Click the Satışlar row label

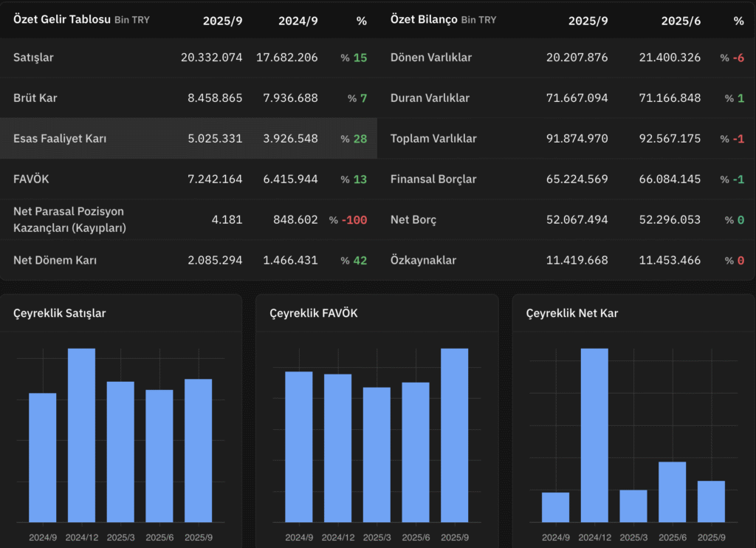tap(34, 58)
